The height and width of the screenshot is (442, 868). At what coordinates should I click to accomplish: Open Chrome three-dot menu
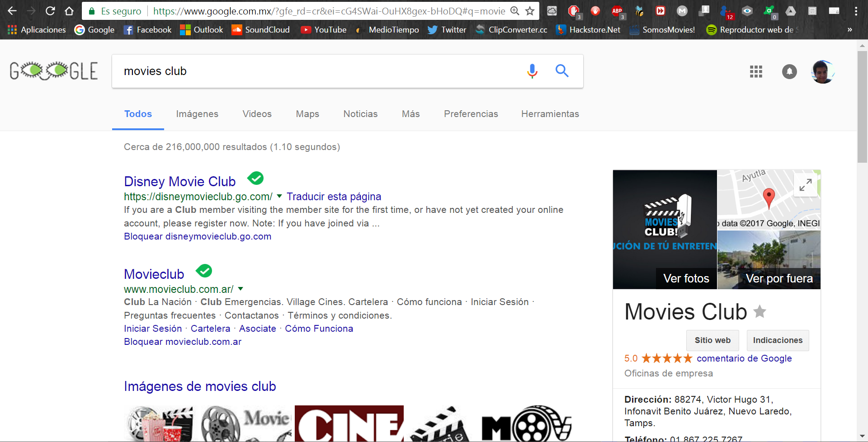[x=856, y=11]
